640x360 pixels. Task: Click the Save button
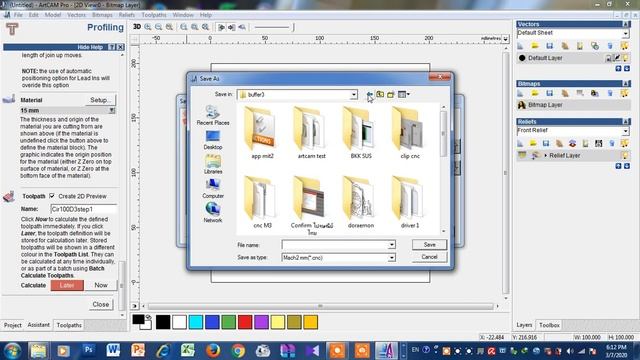[x=429, y=244]
